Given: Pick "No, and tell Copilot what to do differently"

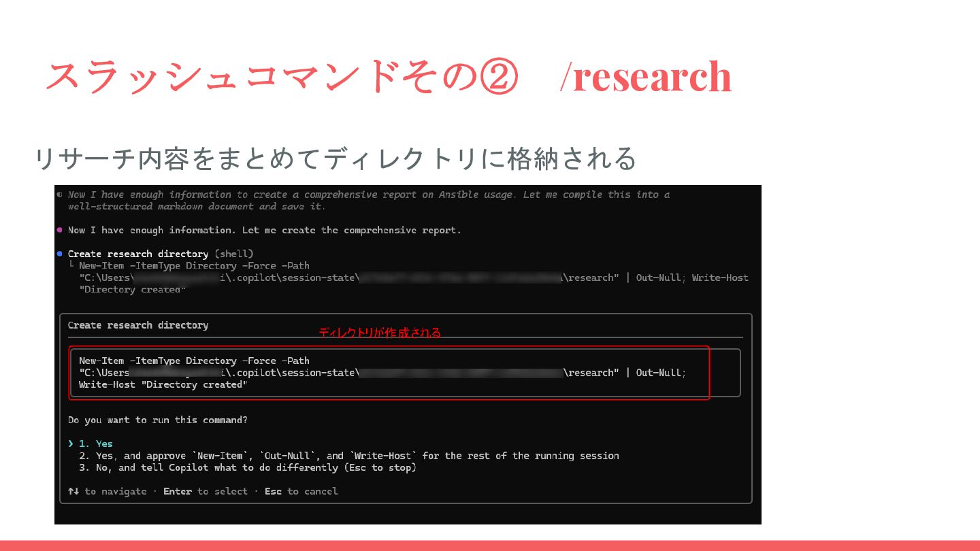Looking at the screenshot, I should 248,468.
